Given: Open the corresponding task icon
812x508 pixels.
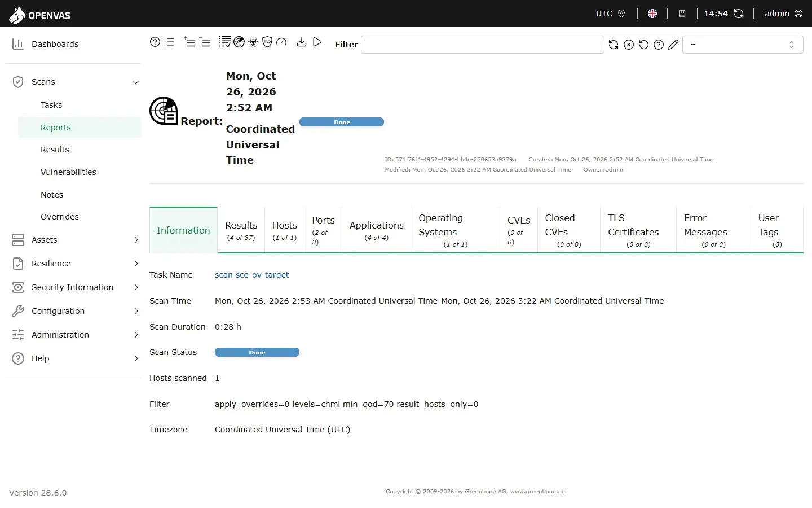Looking at the screenshot, I should tap(226, 42).
